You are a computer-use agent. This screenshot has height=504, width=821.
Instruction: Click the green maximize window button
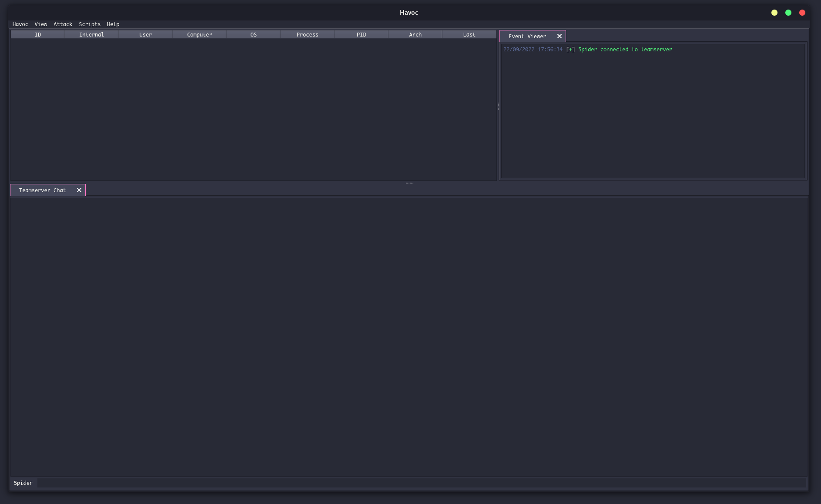788,13
